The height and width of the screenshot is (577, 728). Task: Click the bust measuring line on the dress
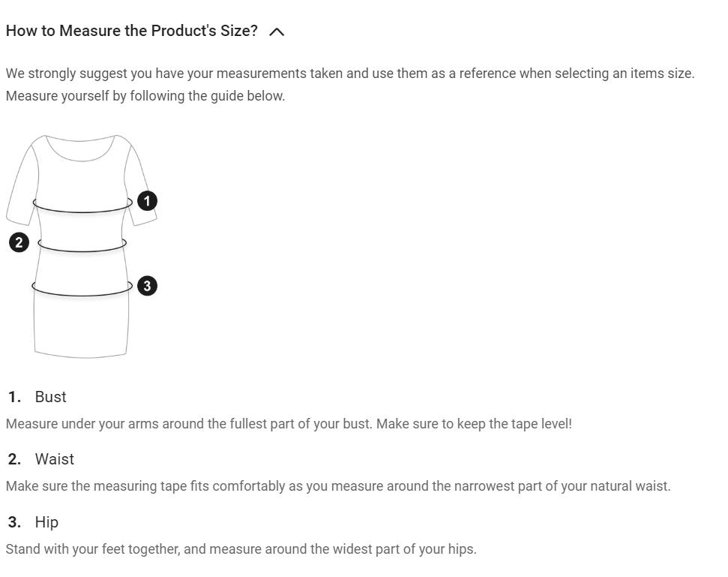(x=82, y=211)
